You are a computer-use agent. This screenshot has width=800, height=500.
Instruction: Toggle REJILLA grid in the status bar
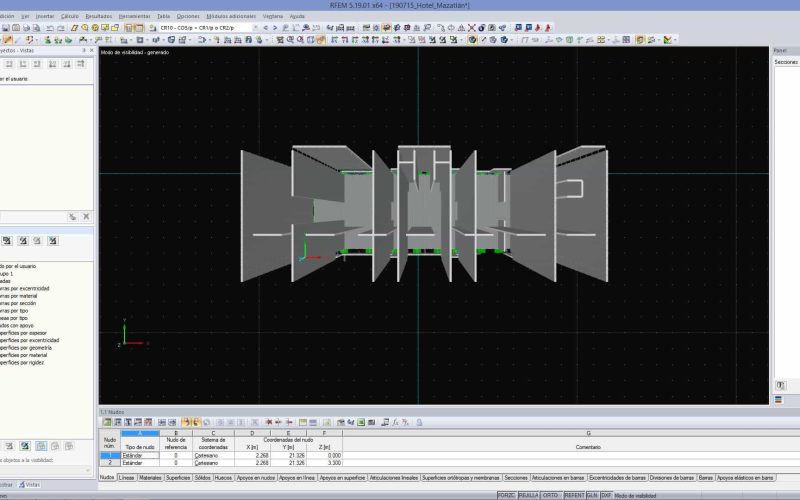pyautogui.click(x=529, y=495)
